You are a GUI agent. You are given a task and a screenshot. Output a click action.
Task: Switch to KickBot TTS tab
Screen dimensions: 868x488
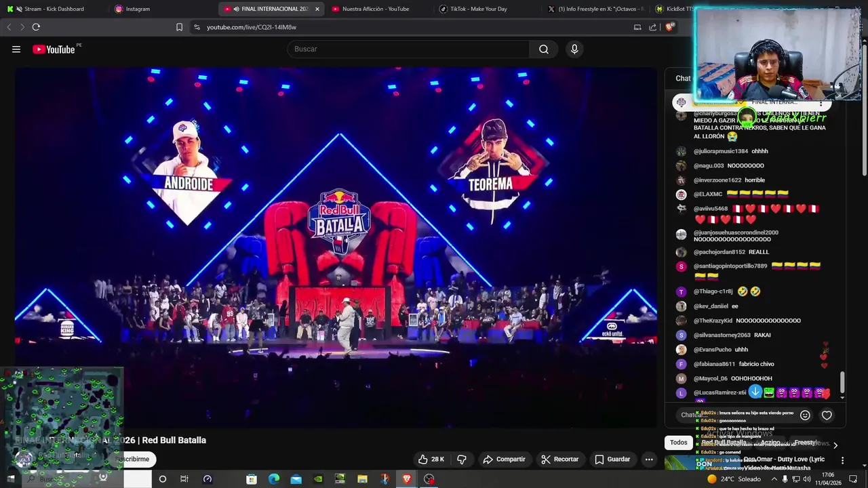click(674, 9)
